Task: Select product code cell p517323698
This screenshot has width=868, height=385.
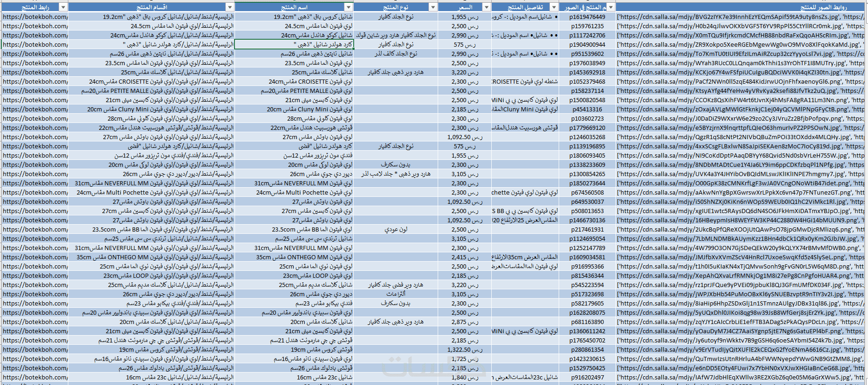Action: click(x=587, y=294)
